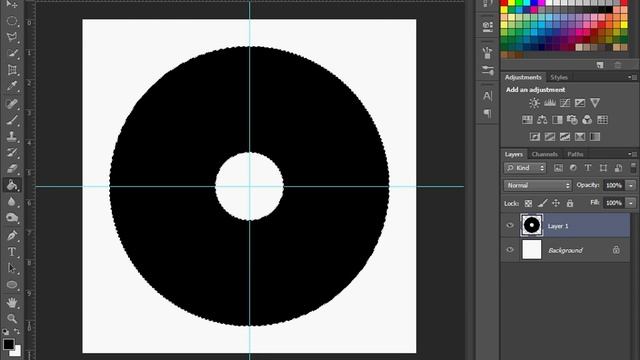Toggle lock image pixels brush icon
The height and width of the screenshot is (360, 640).
542,203
